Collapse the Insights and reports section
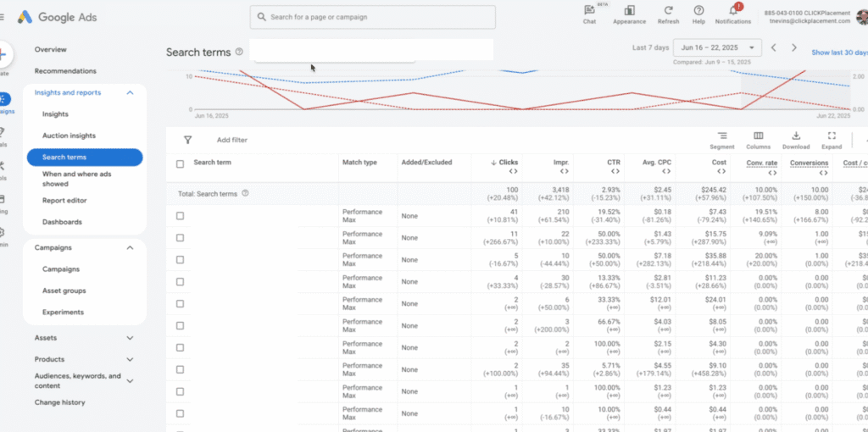 pos(130,93)
